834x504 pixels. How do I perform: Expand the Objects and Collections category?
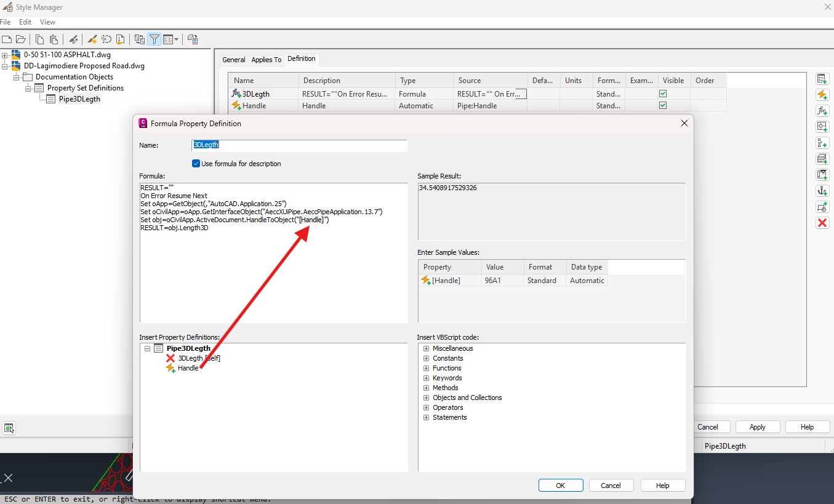[426, 398]
